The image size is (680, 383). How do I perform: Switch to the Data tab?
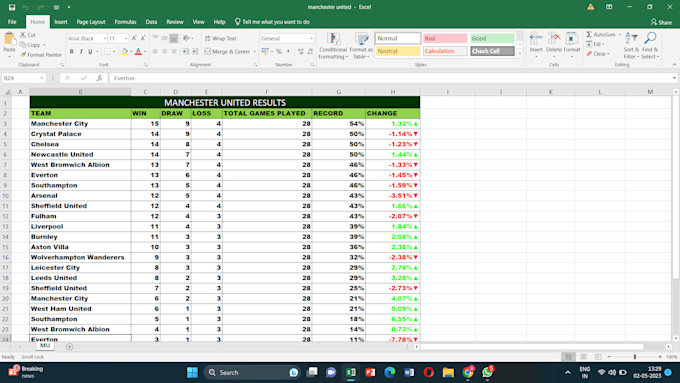click(x=151, y=22)
